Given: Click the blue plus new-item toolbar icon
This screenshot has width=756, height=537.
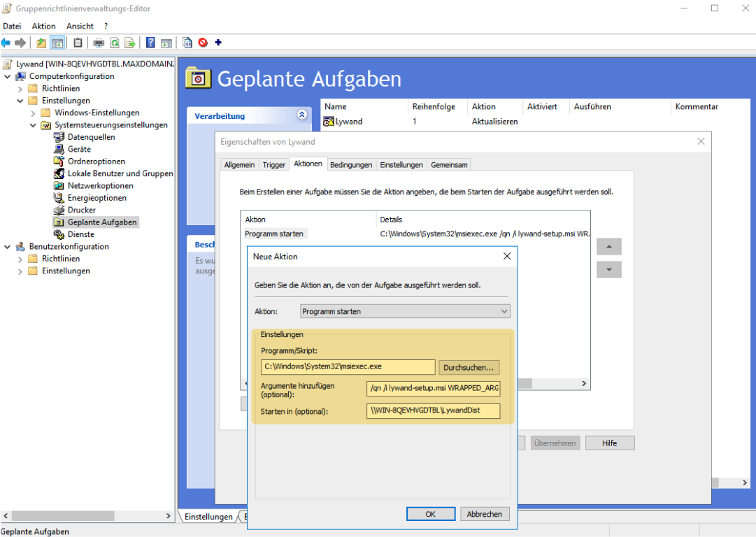Looking at the screenshot, I should (218, 43).
